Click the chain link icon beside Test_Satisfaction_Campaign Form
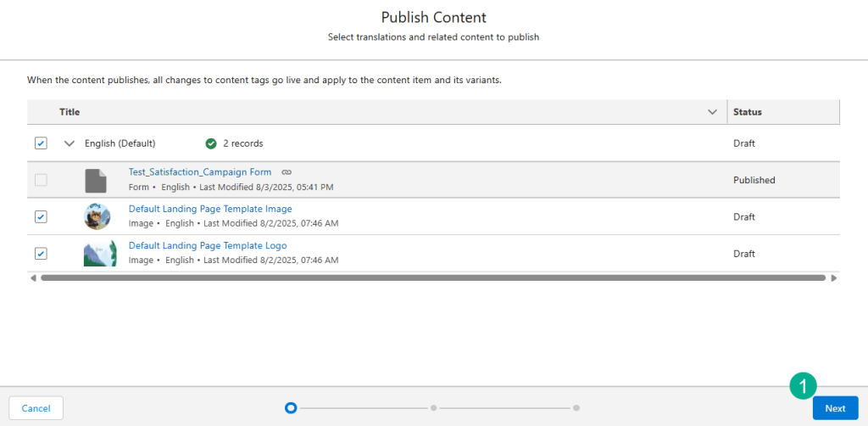 (x=287, y=172)
